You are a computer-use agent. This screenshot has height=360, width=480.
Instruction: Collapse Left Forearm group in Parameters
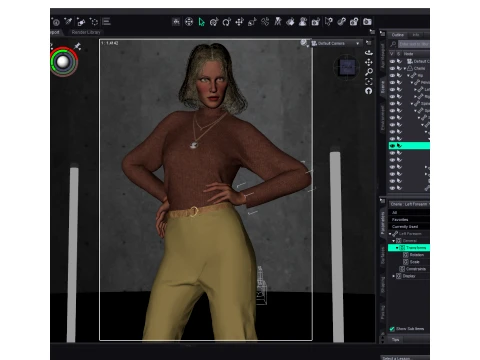pyautogui.click(x=390, y=234)
